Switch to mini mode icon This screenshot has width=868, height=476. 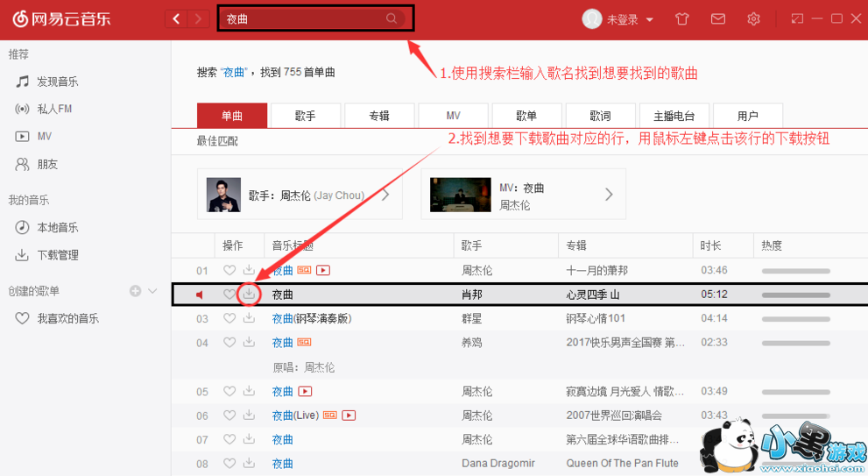click(x=797, y=18)
